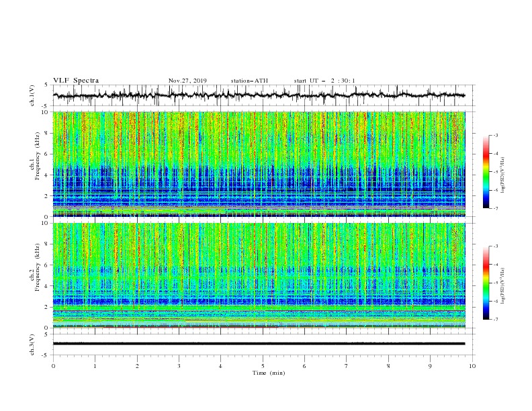Click the 'ch.1(V)' waveform axis label
Screen dimensions: 532x411
pos(32,95)
